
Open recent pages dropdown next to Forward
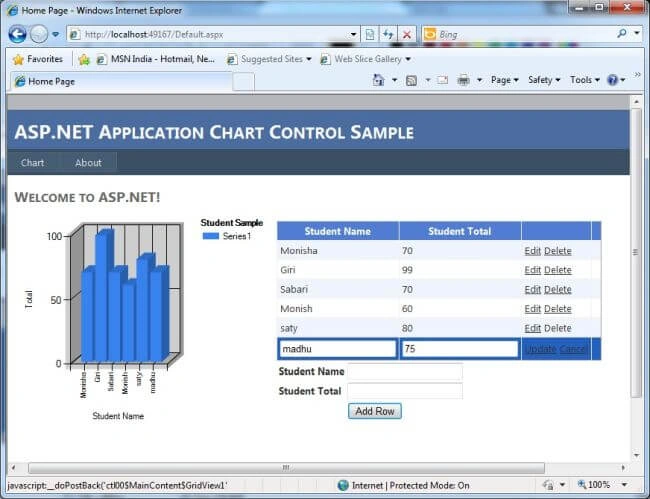point(56,34)
